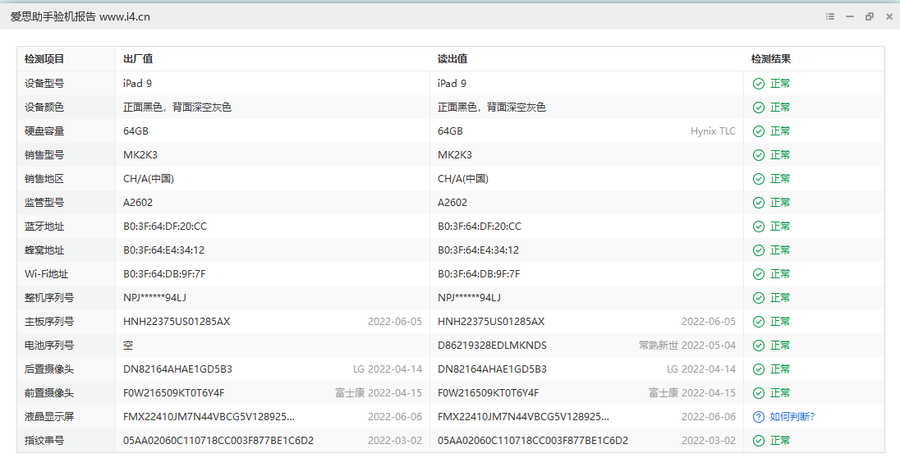900x458 pixels.
Task: Click read color value 正面黑色，背面深空灰色
Action: point(491,107)
